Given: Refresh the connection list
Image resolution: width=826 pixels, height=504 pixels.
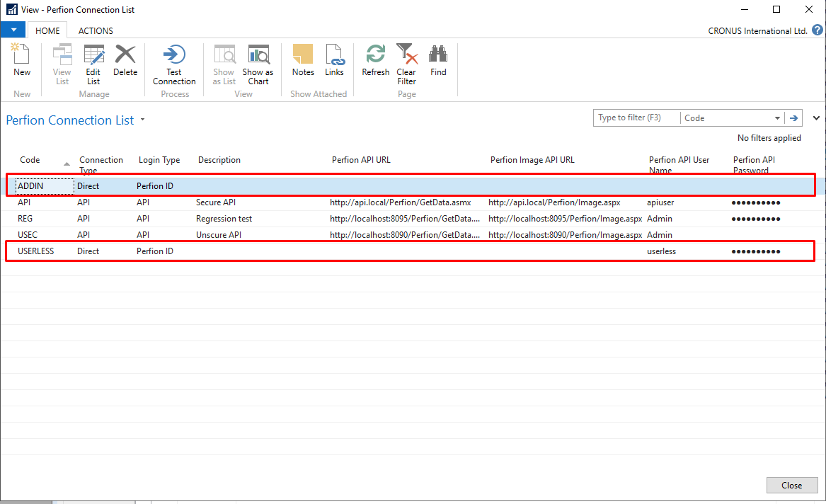Looking at the screenshot, I should pos(376,60).
